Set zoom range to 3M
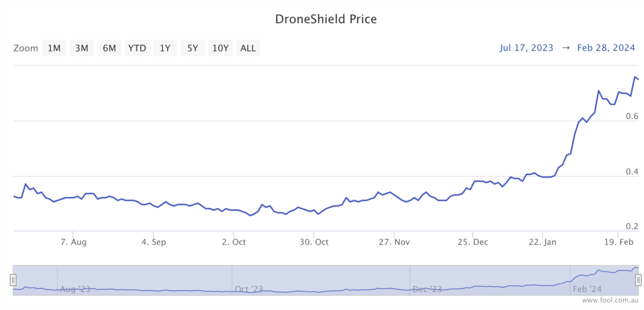644x310 pixels. coord(82,48)
